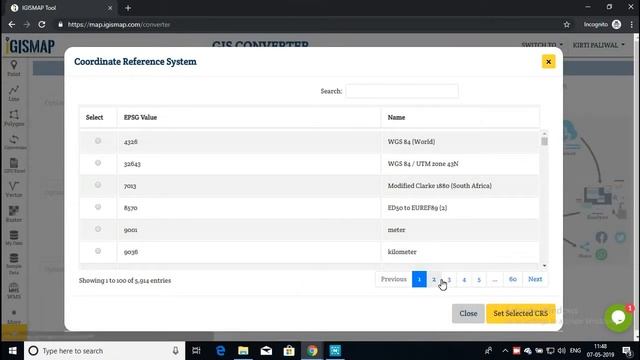Sort by the EPSG Value column header
640x360 pixels.
click(x=249, y=118)
